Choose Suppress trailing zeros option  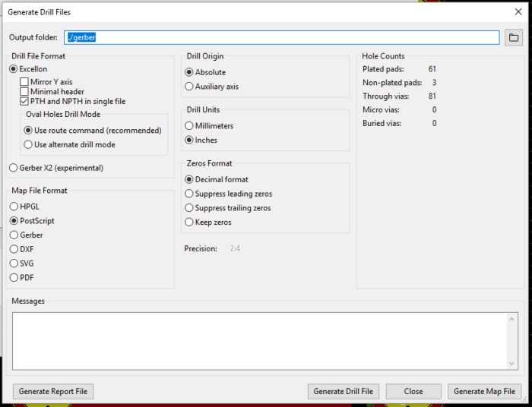tap(189, 208)
